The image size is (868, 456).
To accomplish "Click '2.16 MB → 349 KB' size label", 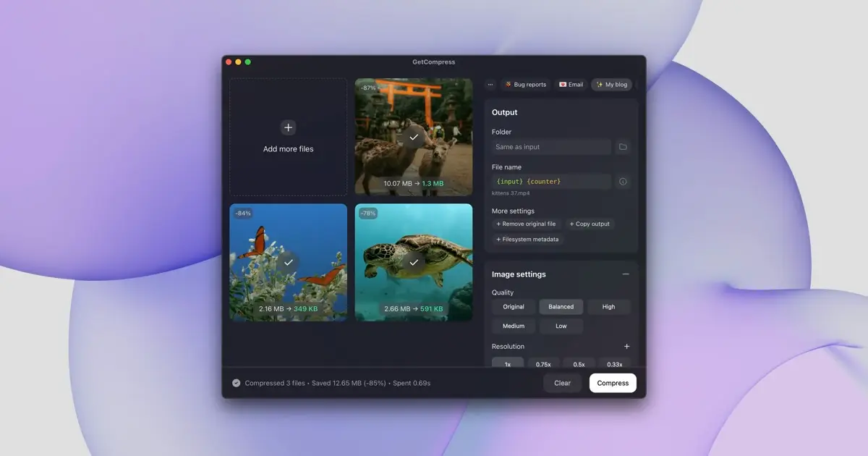I will point(288,309).
